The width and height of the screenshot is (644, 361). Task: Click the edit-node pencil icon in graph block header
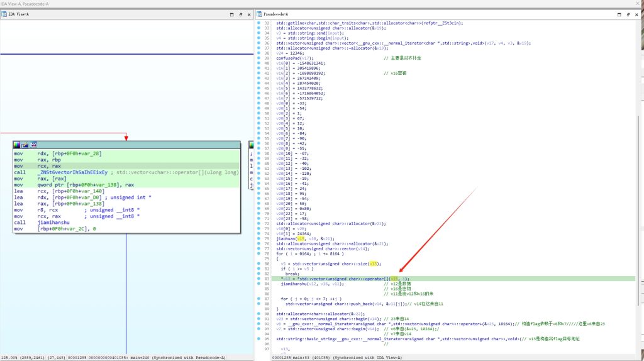25,145
